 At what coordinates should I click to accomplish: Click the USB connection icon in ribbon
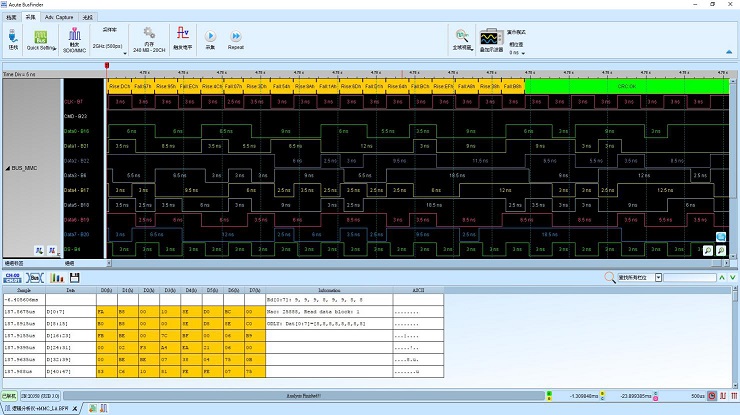click(x=13, y=36)
